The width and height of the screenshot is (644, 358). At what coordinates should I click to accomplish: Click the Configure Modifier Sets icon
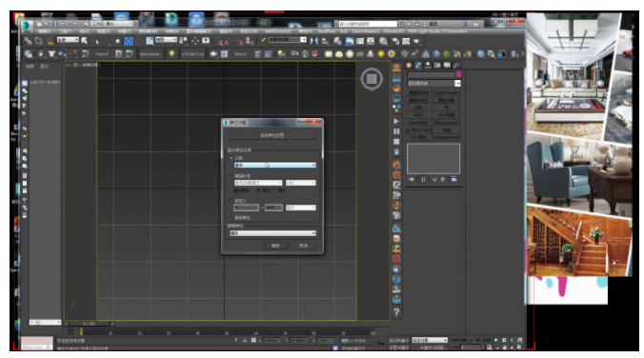pyautogui.click(x=453, y=179)
